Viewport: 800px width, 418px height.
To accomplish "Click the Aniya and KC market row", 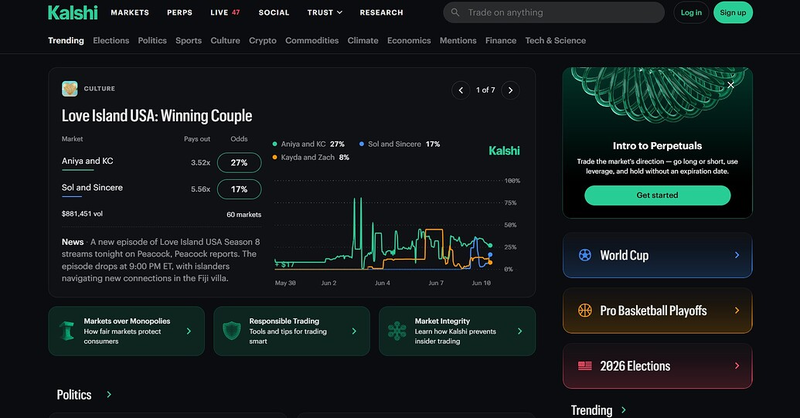I will [161, 162].
